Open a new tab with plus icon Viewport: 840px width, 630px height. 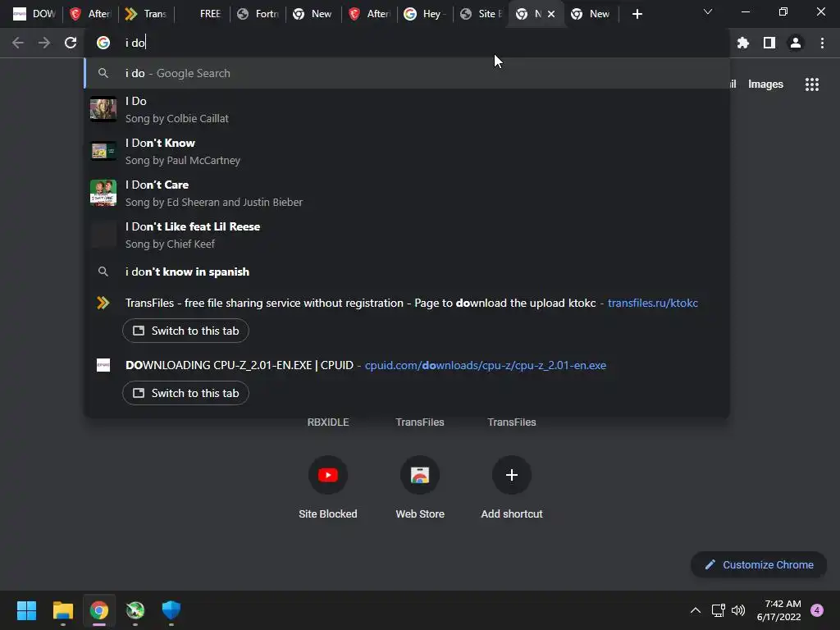point(637,14)
